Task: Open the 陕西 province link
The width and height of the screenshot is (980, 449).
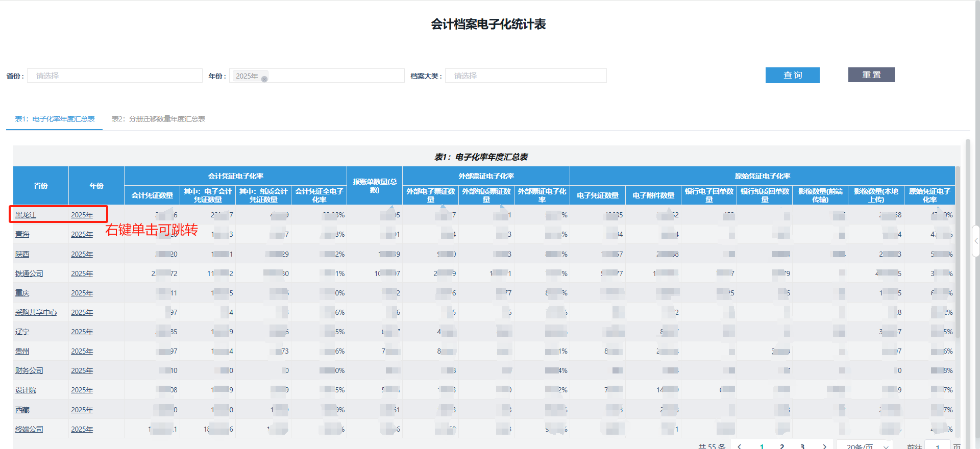Action: pos(22,254)
